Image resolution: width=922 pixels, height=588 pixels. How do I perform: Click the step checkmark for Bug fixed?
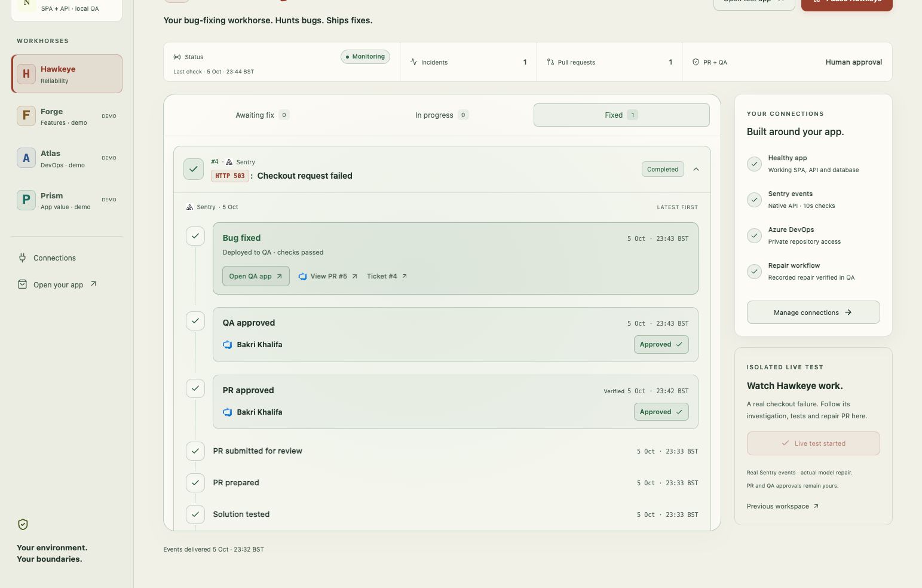(x=195, y=236)
